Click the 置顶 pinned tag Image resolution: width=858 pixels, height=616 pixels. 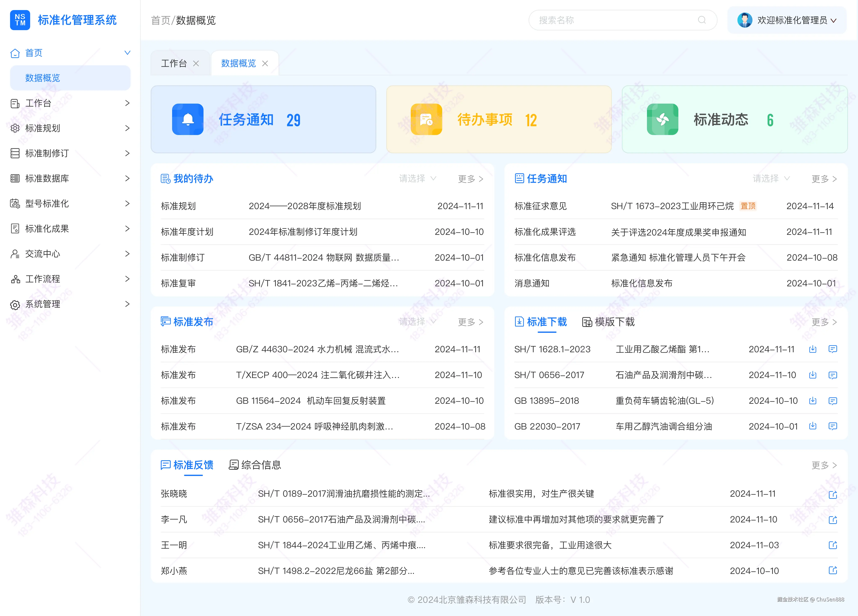(748, 206)
